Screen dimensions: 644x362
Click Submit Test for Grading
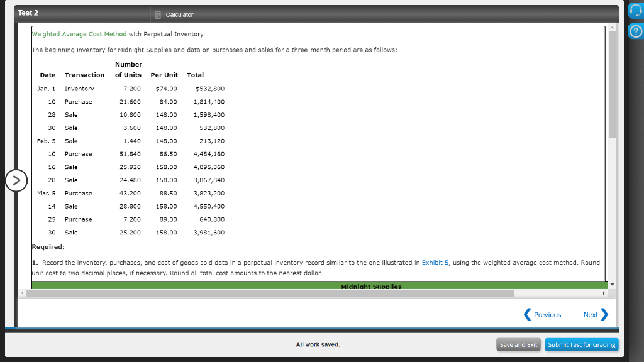581,344
